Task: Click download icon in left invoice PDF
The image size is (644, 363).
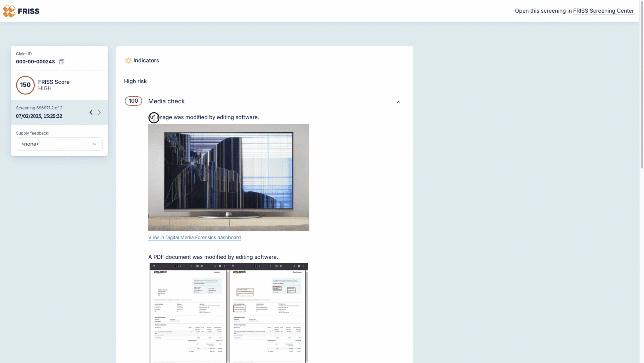Action: click(x=215, y=266)
